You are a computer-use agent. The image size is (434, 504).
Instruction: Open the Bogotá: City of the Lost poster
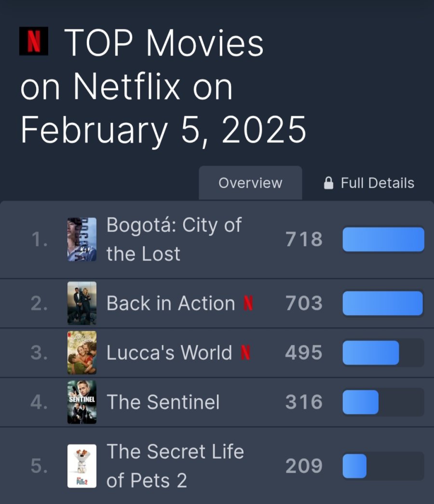[x=82, y=240]
